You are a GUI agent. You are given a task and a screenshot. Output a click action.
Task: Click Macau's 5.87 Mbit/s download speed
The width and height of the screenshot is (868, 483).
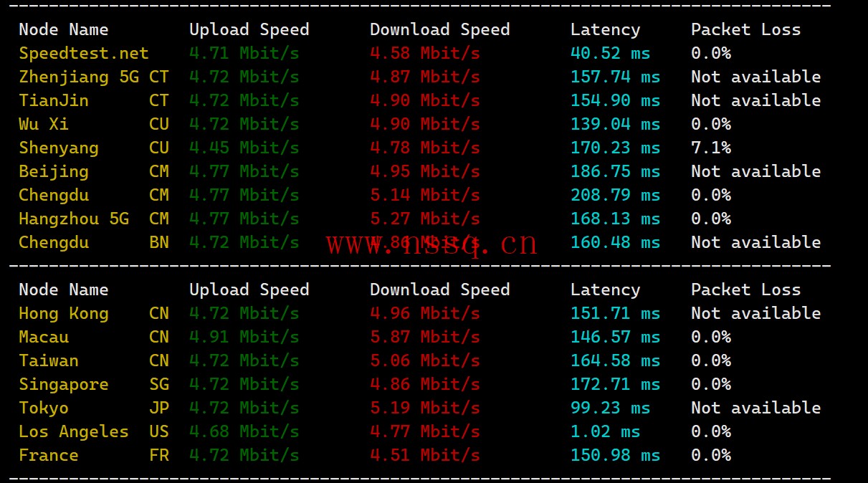[x=425, y=337]
